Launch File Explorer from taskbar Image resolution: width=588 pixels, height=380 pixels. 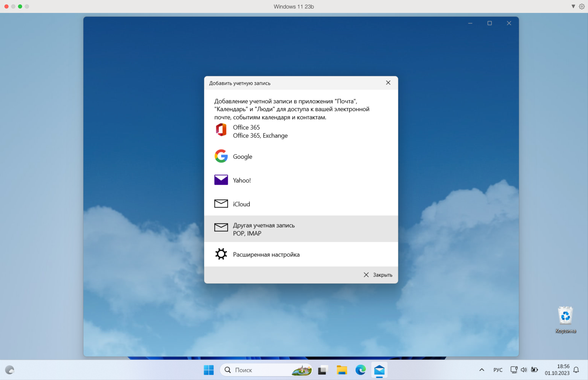(x=342, y=370)
